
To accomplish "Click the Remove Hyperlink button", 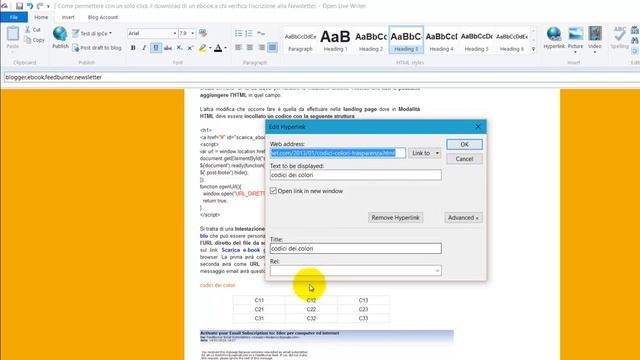I will pos(395,218).
